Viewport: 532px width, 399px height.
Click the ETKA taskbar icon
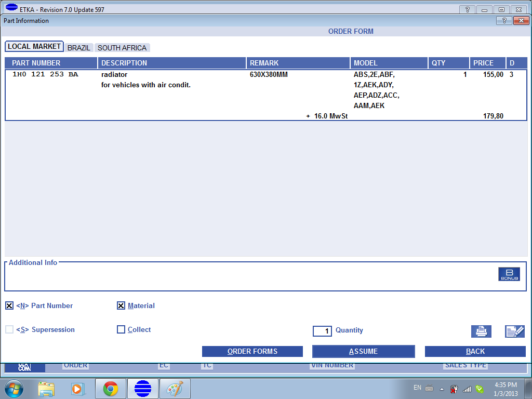[x=142, y=388]
